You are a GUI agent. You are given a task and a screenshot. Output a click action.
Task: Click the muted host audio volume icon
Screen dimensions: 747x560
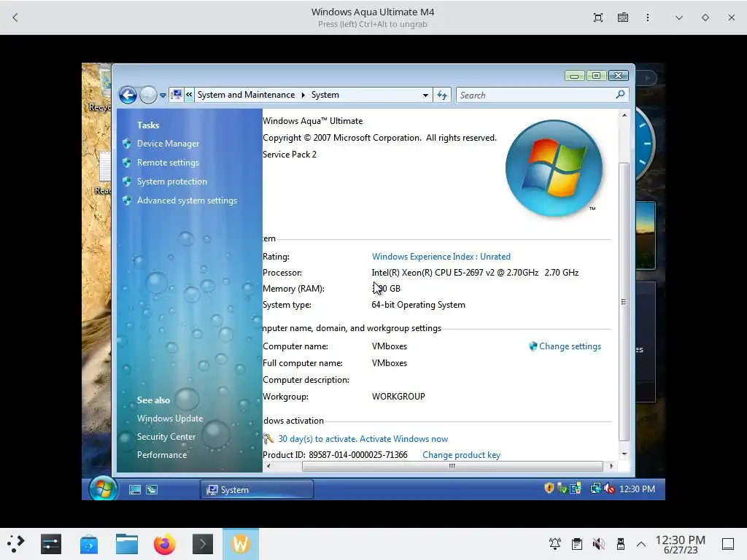[x=598, y=544]
